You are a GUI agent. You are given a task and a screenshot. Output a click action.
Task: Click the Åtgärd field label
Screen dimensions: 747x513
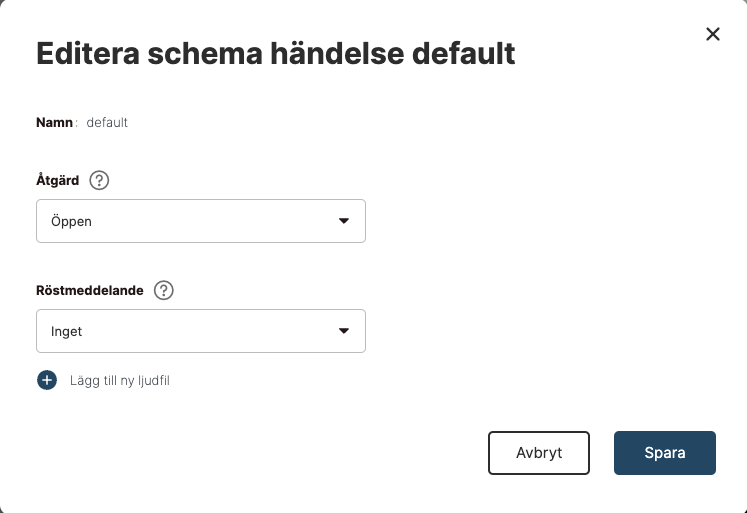coord(58,181)
